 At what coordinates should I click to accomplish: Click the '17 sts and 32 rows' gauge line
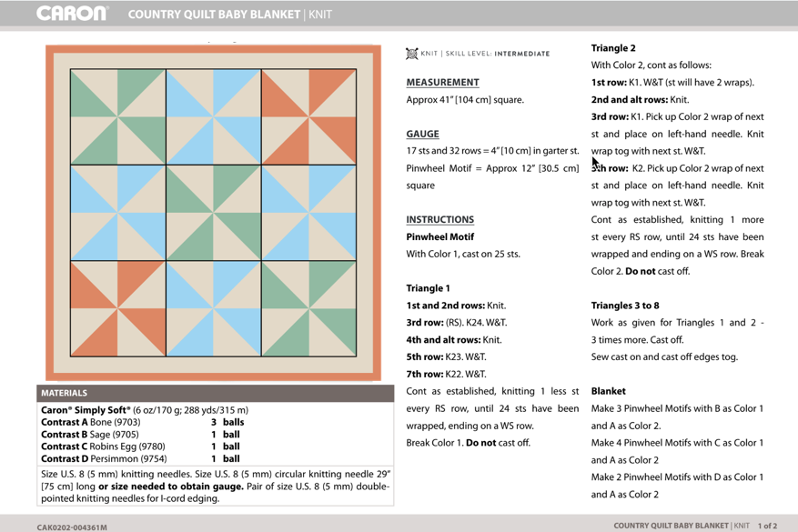492,151
